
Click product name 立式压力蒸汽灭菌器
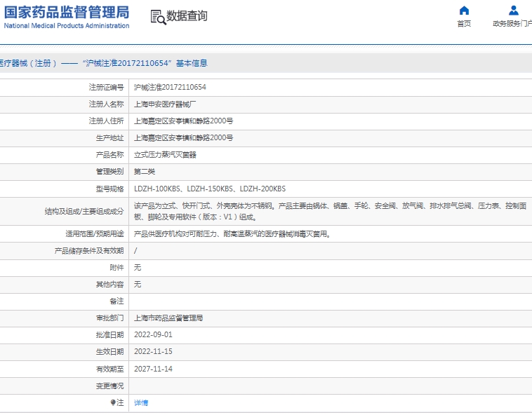pyautogui.click(x=165, y=155)
